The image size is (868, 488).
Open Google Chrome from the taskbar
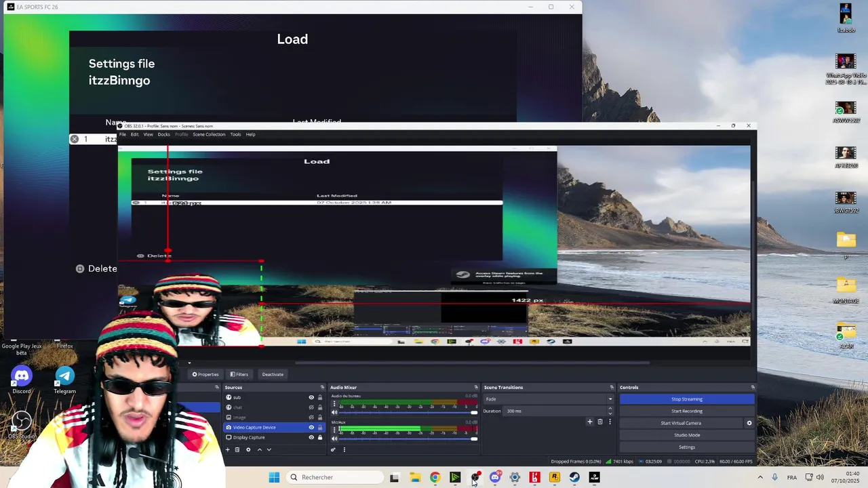coord(435,477)
